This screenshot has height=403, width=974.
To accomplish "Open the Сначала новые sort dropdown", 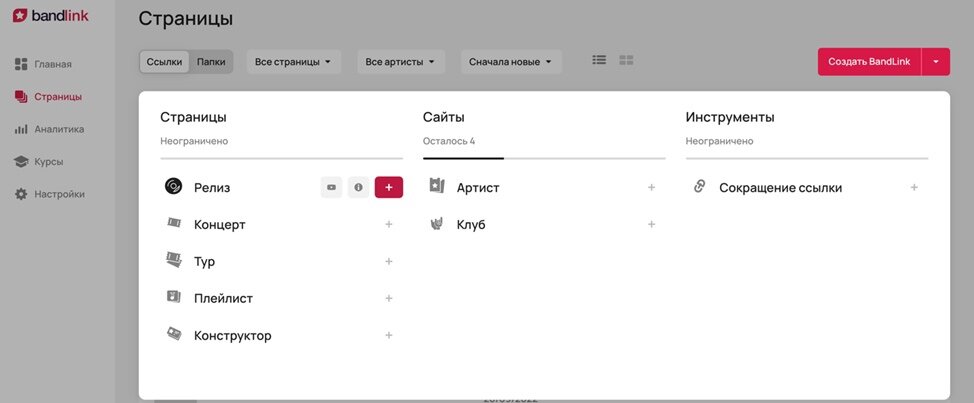I will point(511,62).
